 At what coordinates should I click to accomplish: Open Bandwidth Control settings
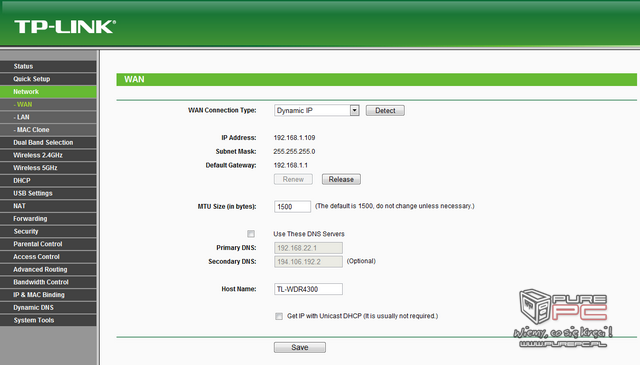pos(48,282)
